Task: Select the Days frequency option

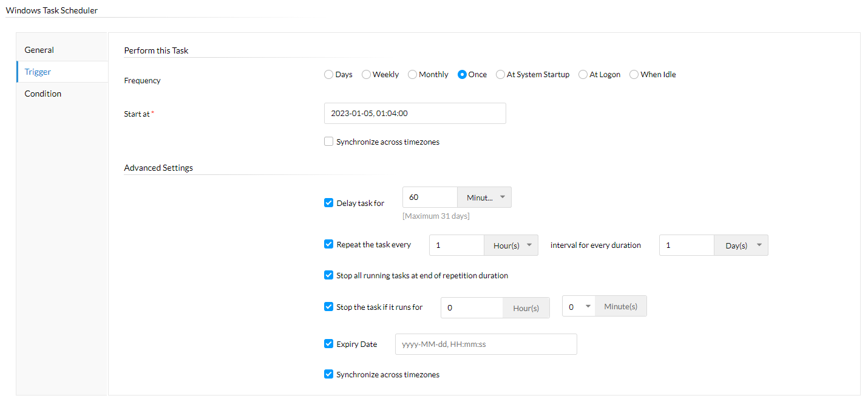Action: tap(329, 75)
